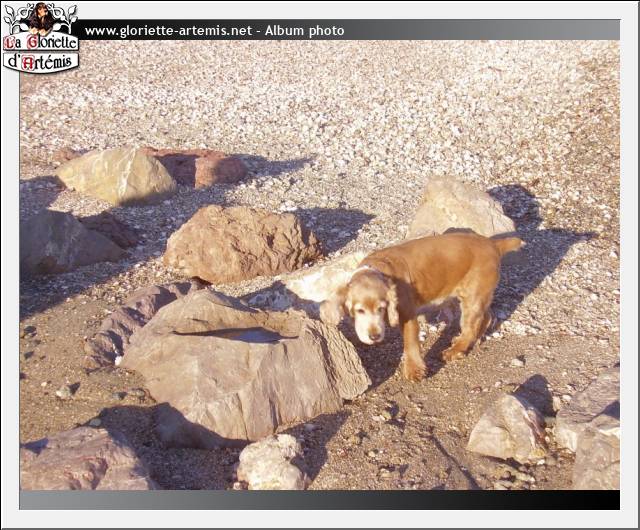This screenshot has height=530, width=640.
Task: Click the cocker spaniel dog's body
Action: pos(440,275)
